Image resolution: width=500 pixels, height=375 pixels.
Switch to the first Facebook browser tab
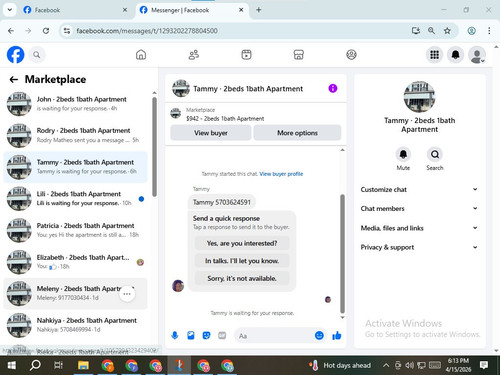(75, 10)
